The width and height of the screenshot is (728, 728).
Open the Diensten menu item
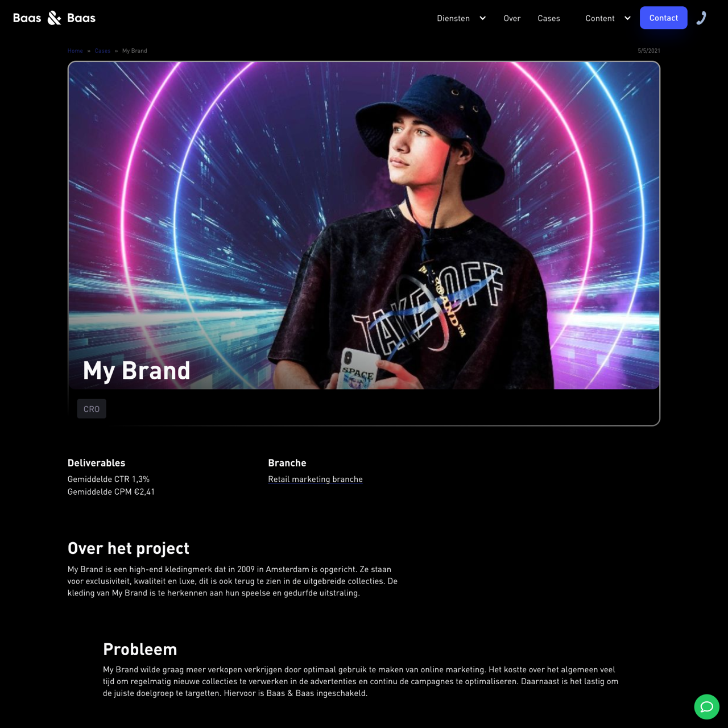click(453, 18)
